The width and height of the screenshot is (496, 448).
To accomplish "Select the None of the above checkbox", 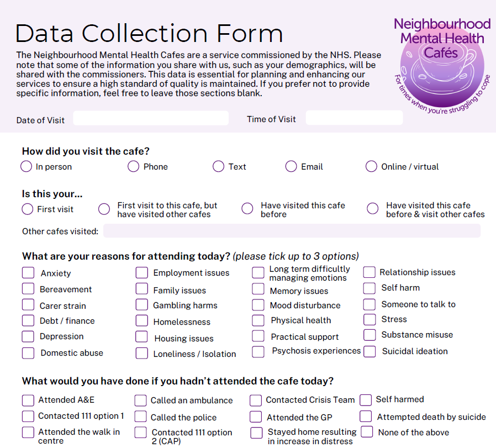I will click(367, 432).
